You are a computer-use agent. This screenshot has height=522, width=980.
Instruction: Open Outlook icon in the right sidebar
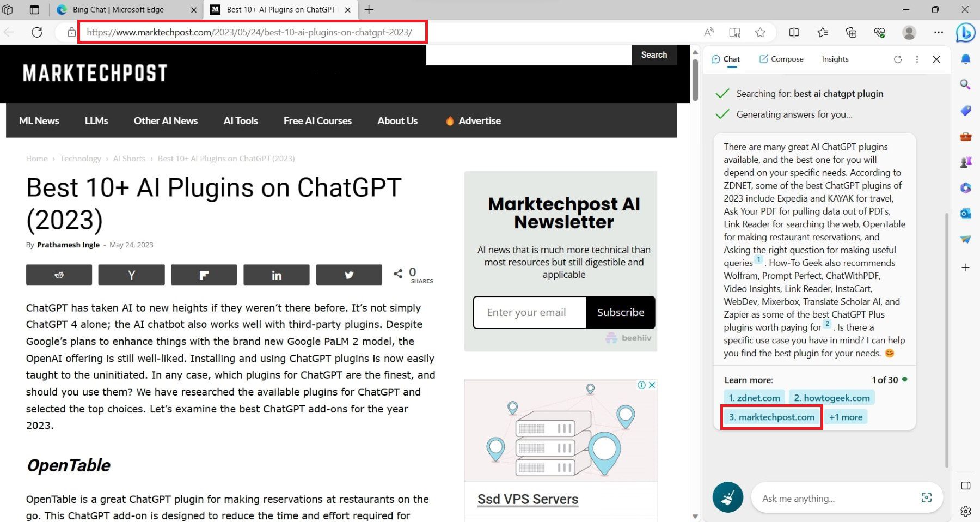(965, 214)
